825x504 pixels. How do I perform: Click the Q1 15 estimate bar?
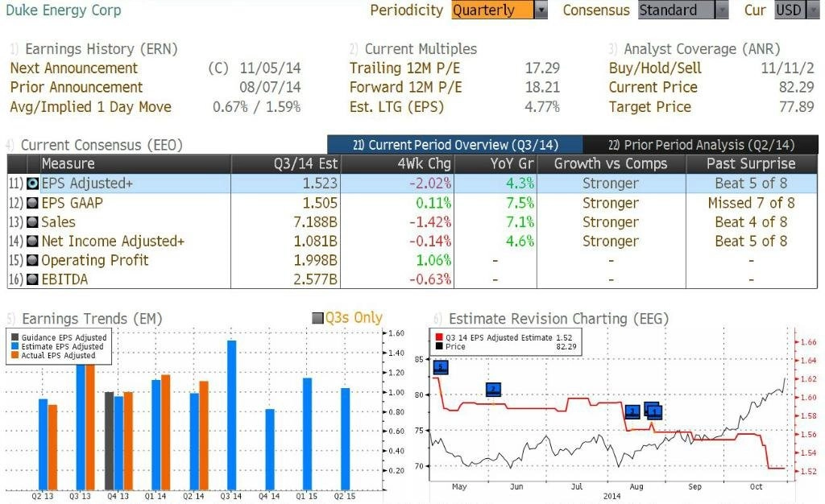307,434
